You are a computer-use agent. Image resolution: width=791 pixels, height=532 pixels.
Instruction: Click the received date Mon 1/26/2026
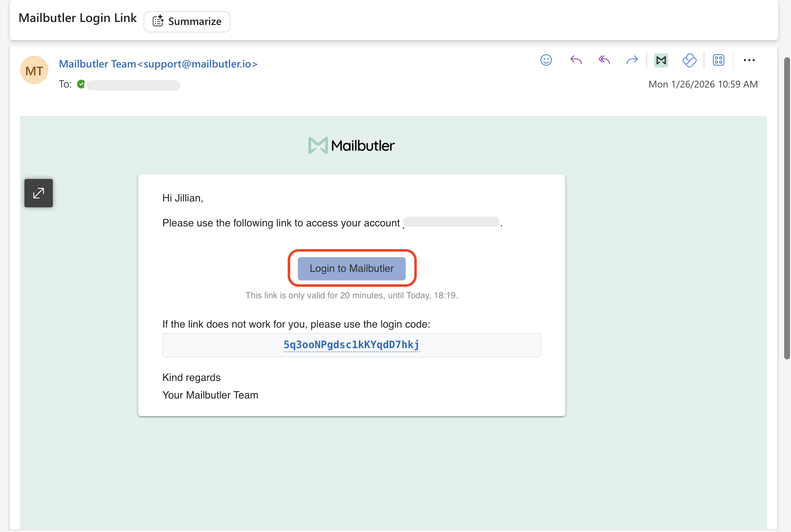(703, 84)
